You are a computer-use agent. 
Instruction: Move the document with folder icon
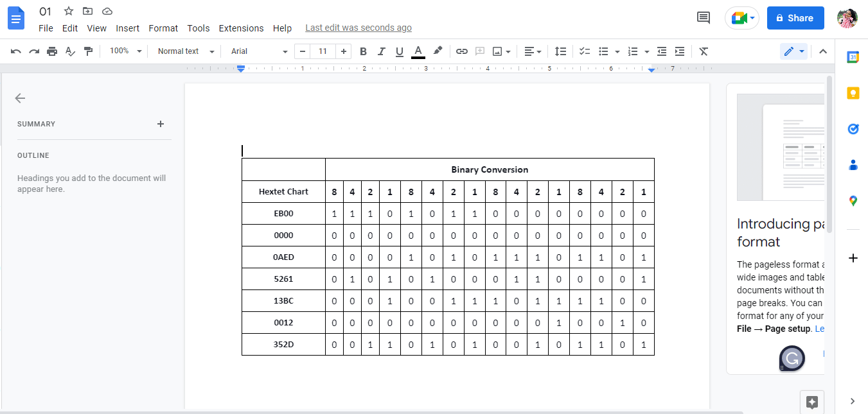tap(88, 12)
